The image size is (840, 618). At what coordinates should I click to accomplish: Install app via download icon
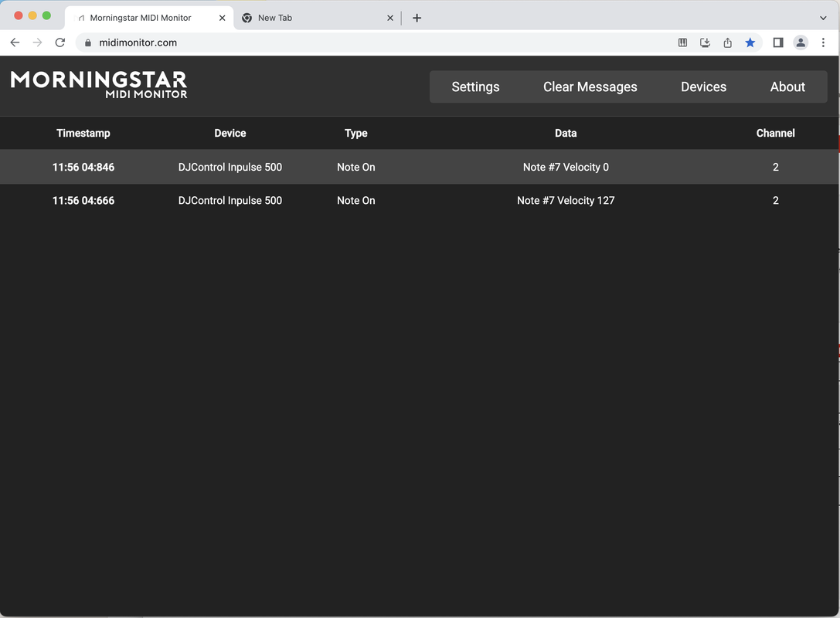pos(705,42)
